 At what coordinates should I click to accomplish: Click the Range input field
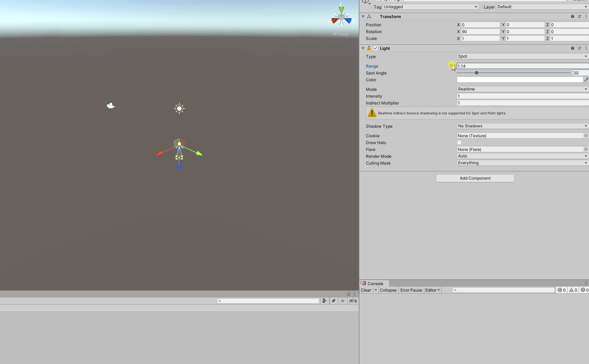(523, 66)
